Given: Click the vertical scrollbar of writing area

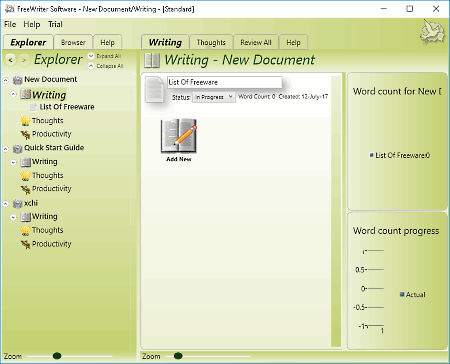Looking at the screenshot, I should [x=336, y=211].
